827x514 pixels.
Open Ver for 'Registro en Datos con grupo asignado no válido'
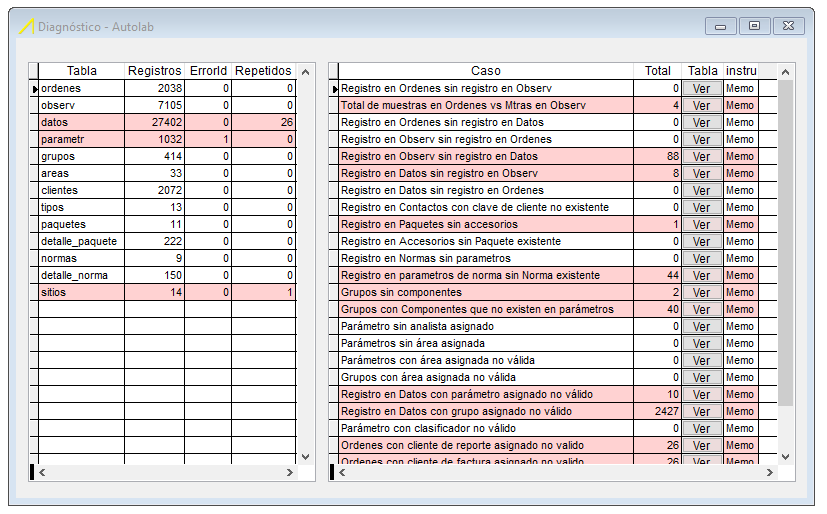(702, 412)
